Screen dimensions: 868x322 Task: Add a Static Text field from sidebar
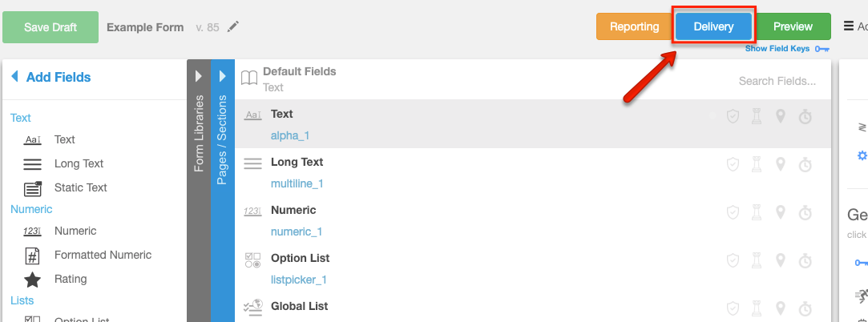[x=33, y=188]
